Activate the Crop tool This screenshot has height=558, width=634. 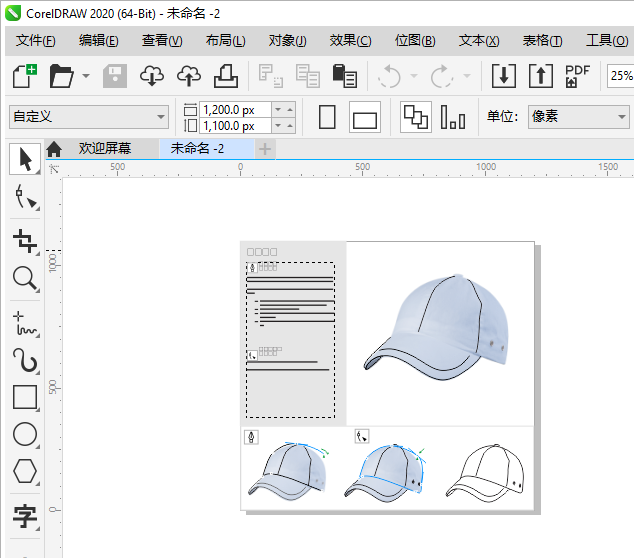24,240
